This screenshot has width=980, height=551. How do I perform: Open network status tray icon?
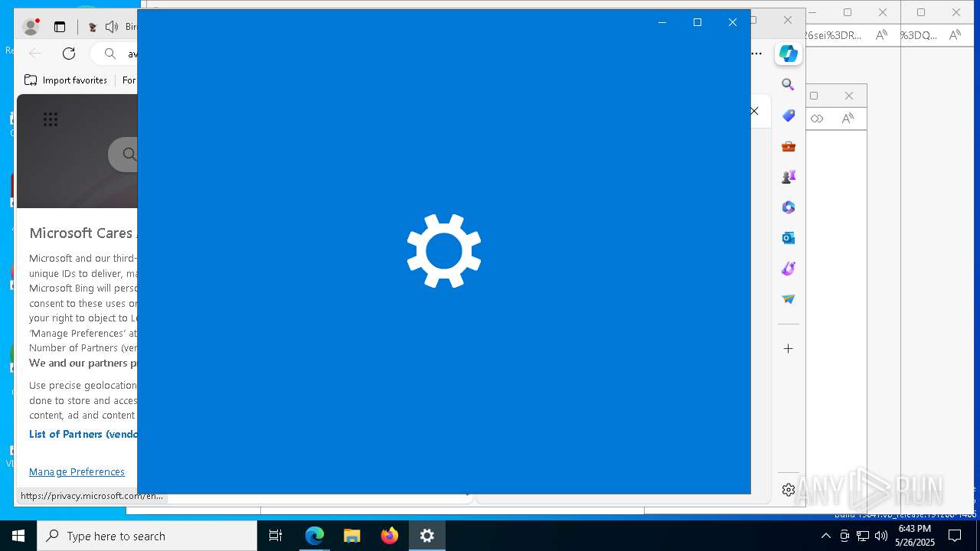(863, 536)
